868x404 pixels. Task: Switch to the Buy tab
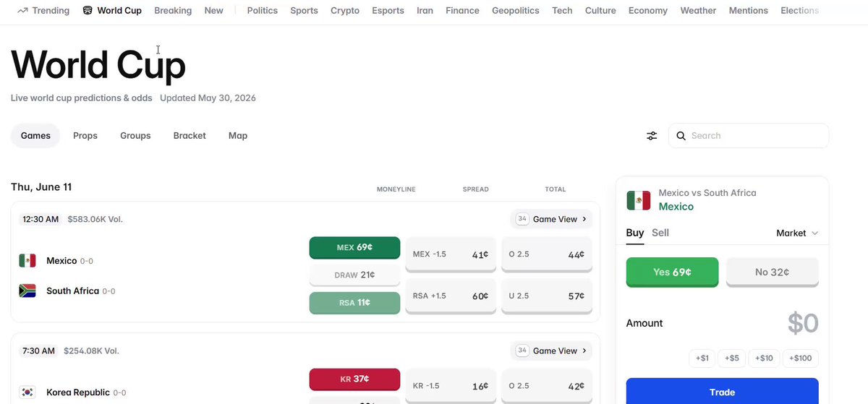click(635, 233)
